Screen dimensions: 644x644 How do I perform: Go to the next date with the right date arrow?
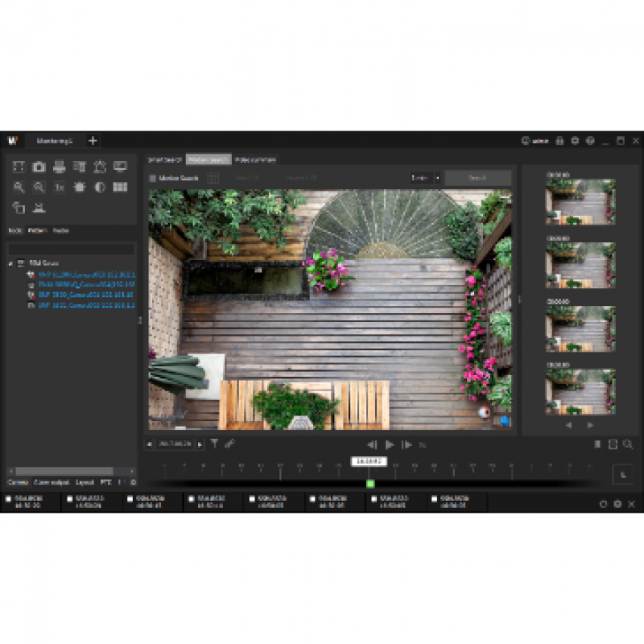click(200, 444)
